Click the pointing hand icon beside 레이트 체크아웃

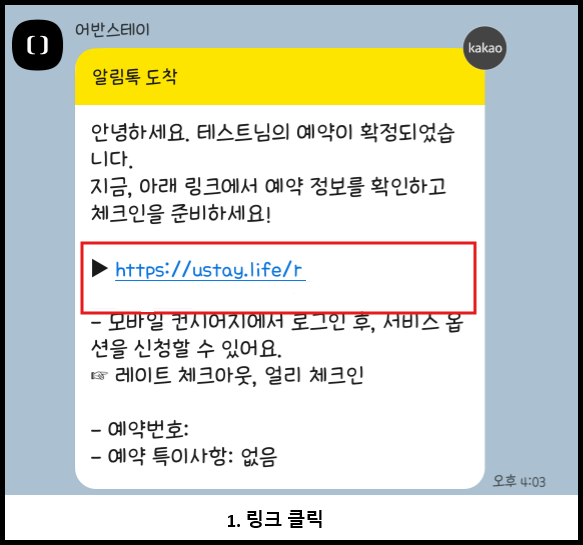point(99,375)
